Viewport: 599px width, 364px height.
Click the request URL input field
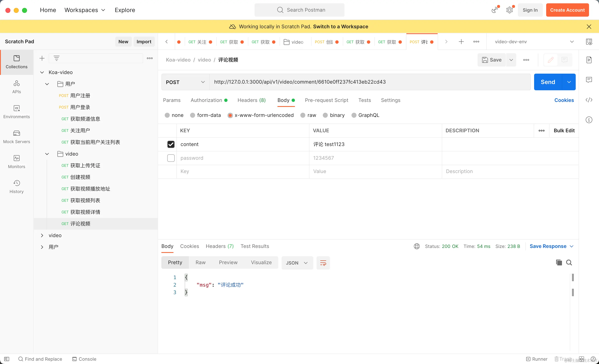(370, 82)
